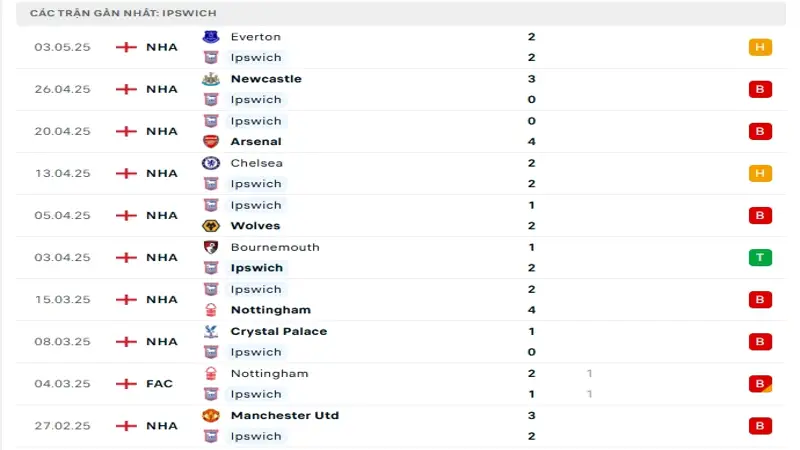Viewport: 800px width, 450px height.
Task: Open the Wolves team link
Action: click(255, 226)
